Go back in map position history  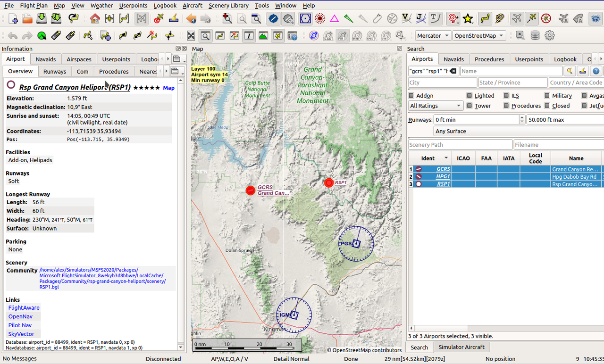(x=191, y=19)
